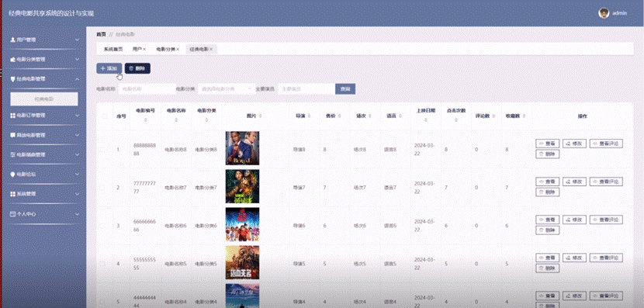
Task: Expand the 电影论坛 menu chevron
Action: pos(78,174)
